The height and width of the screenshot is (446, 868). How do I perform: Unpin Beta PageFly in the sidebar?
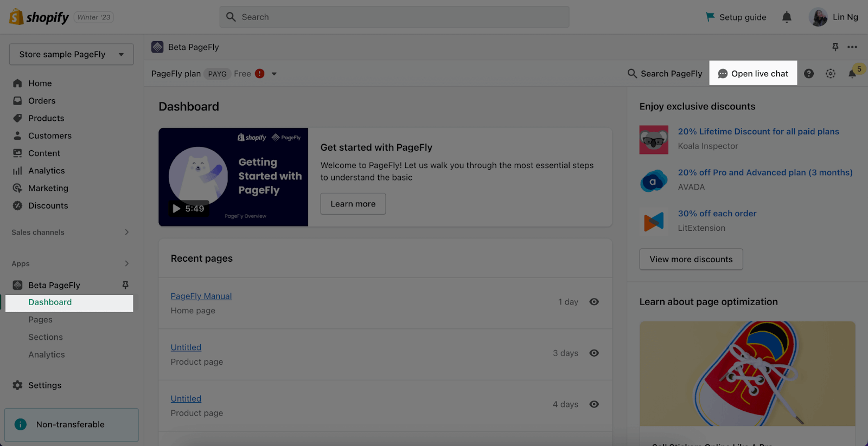(125, 285)
